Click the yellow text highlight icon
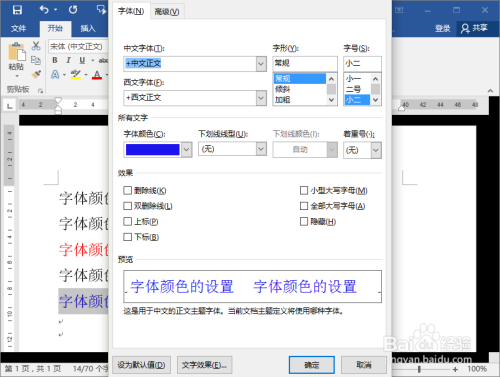This screenshot has width=500, height=377. coord(76,74)
